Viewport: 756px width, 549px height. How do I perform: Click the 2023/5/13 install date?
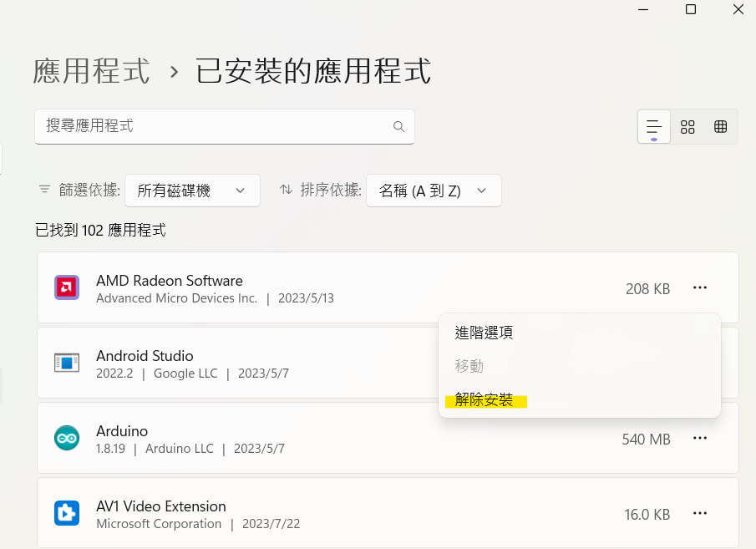(x=306, y=298)
